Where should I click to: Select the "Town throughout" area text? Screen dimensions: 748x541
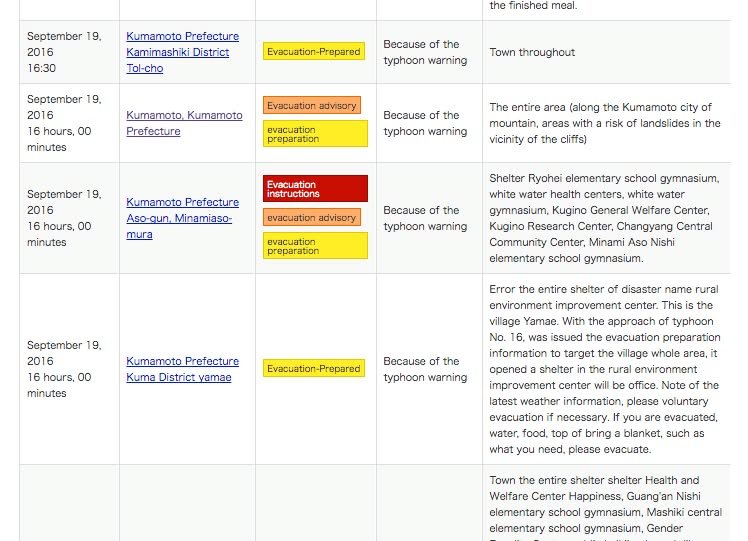tap(532, 52)
